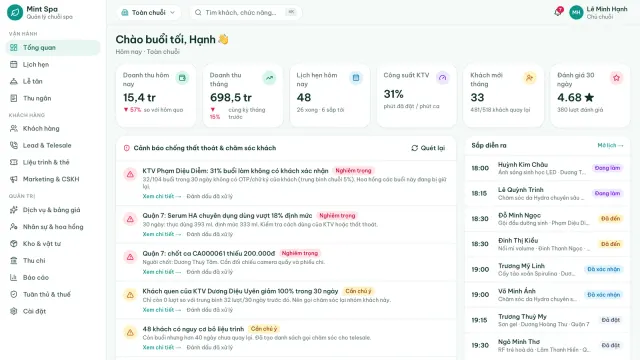640x360 pixels.
Task: Select 18:00 Huỳnh Kim Châu appointment
Action: tap(547, 168)
